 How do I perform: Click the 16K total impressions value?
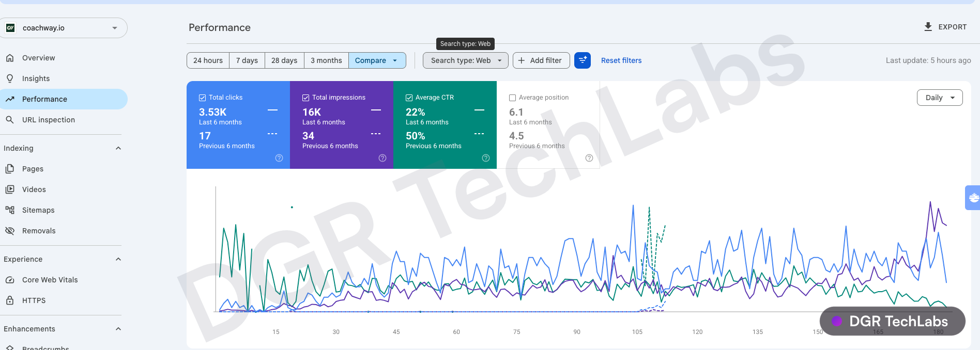click(x=312, y=112)
